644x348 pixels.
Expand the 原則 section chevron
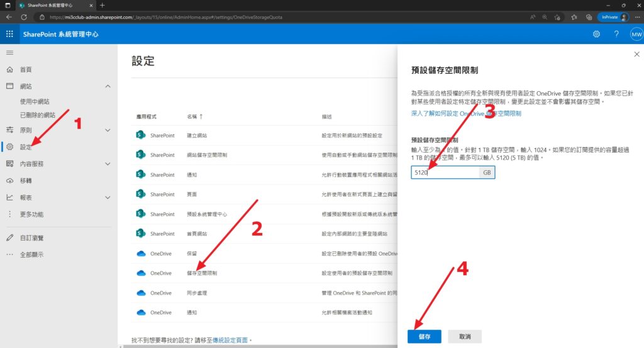coord(108,130)
